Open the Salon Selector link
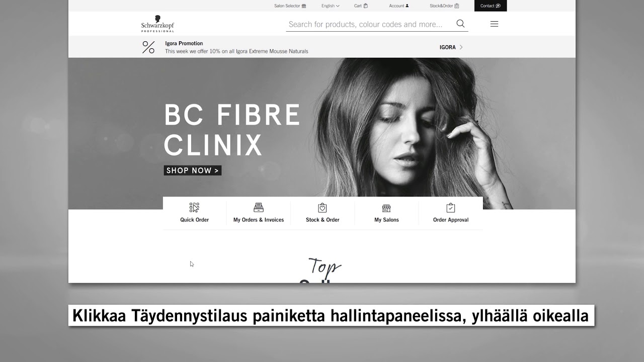The width and height of the screenshot is (644, 362). pos(290,6)
